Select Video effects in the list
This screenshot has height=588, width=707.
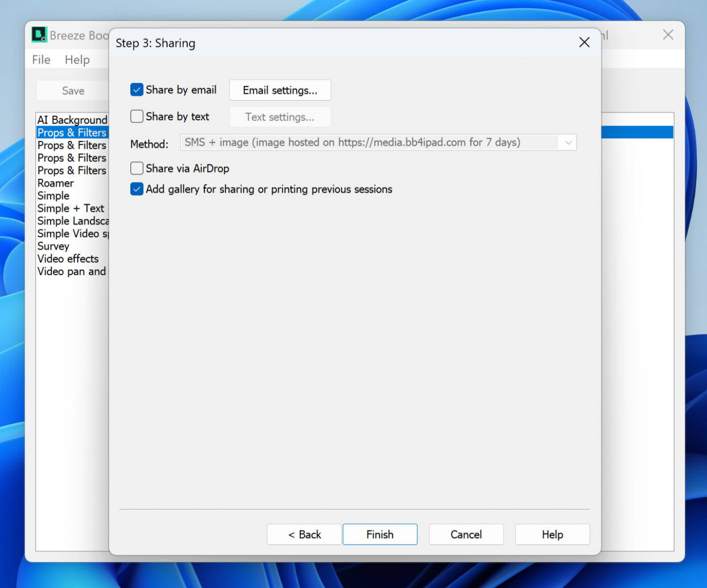(68, 259)
